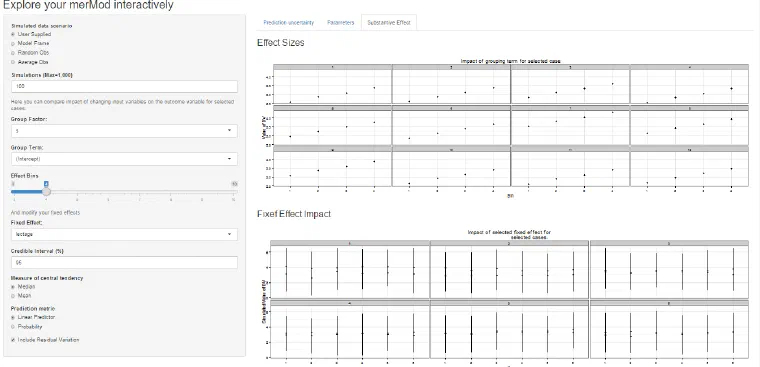Toggle Include Residual Variation checkbox
760x367 pixels.
tap(13, 340)
